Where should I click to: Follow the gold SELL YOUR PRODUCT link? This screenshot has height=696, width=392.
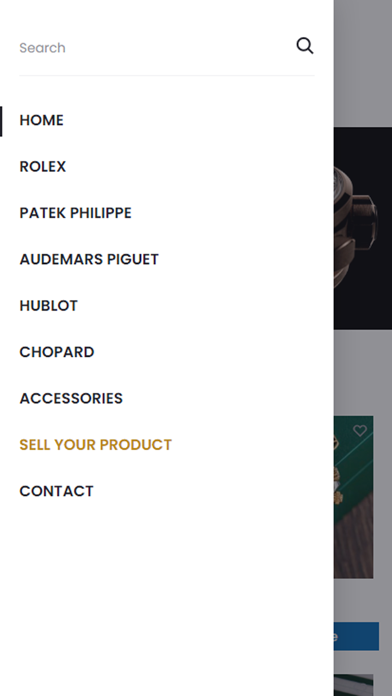coord(95,445)
